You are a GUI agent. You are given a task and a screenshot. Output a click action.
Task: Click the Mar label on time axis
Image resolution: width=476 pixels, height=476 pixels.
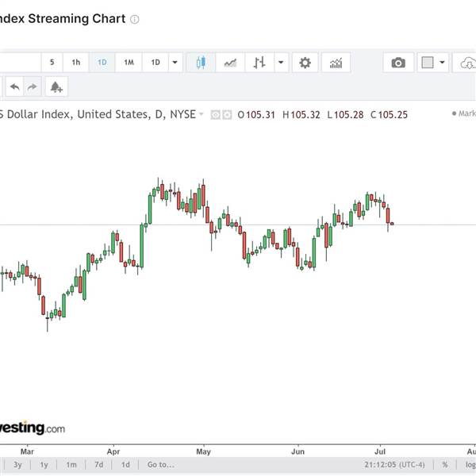[27, 451]
